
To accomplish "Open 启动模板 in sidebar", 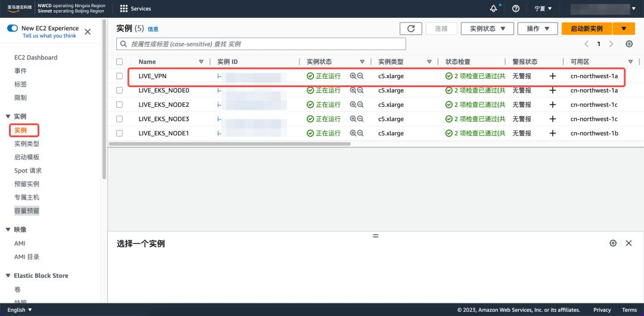I will coord(27,157).
